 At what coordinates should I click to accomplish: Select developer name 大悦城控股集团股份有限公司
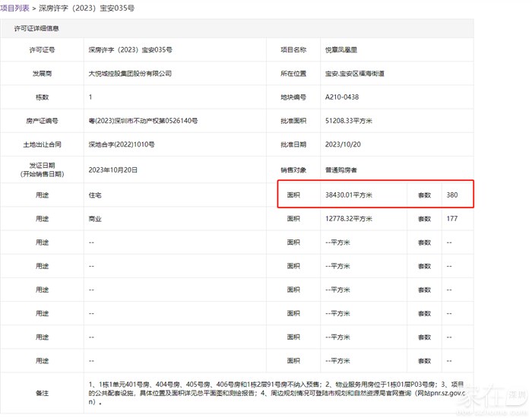pyautogui.click(x=131, y=74)
